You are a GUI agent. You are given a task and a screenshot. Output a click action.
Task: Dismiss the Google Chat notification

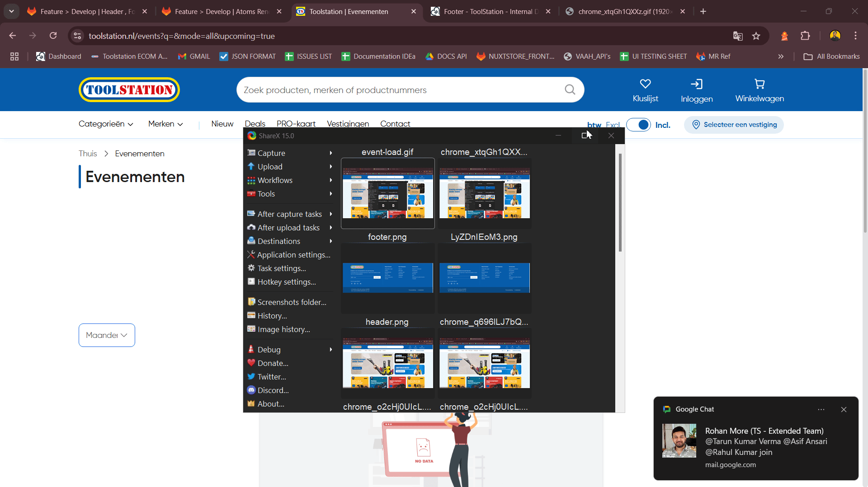[x=844, y=409]
